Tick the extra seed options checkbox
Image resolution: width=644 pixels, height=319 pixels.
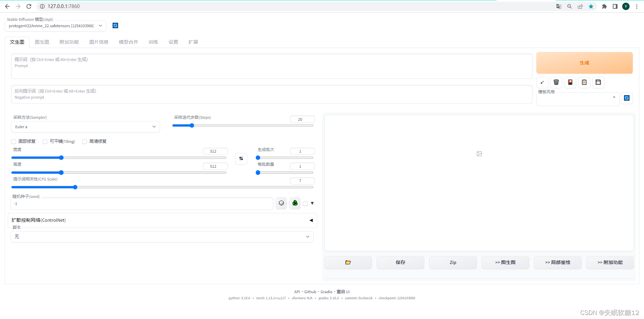point(305,204)
